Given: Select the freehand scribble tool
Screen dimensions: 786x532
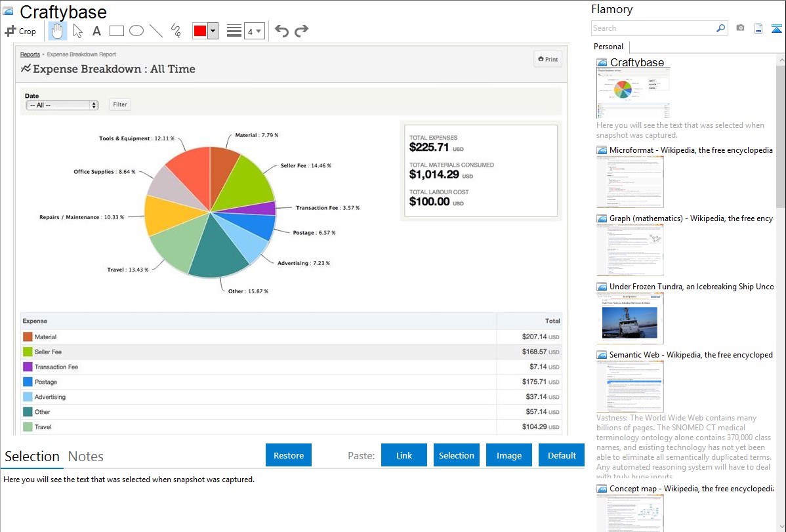Looking at the screenshot, I should tap(176, 31).
